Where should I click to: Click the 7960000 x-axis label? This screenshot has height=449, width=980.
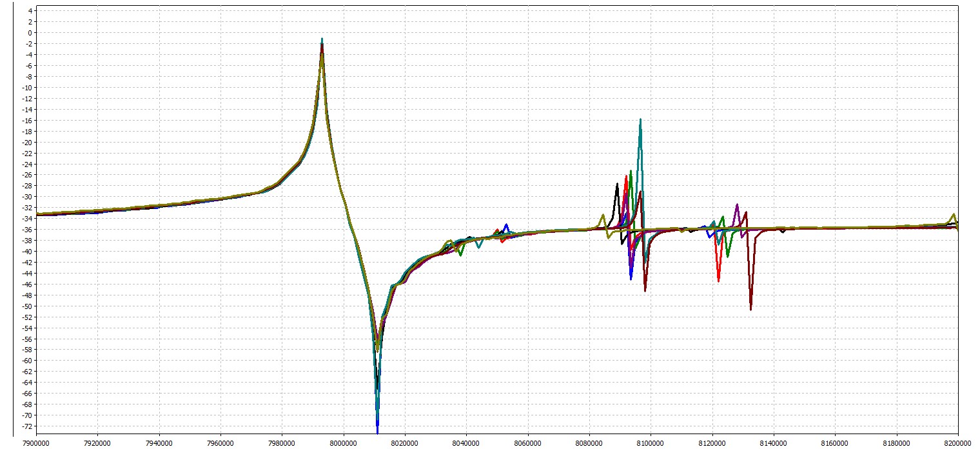(220, 442)
